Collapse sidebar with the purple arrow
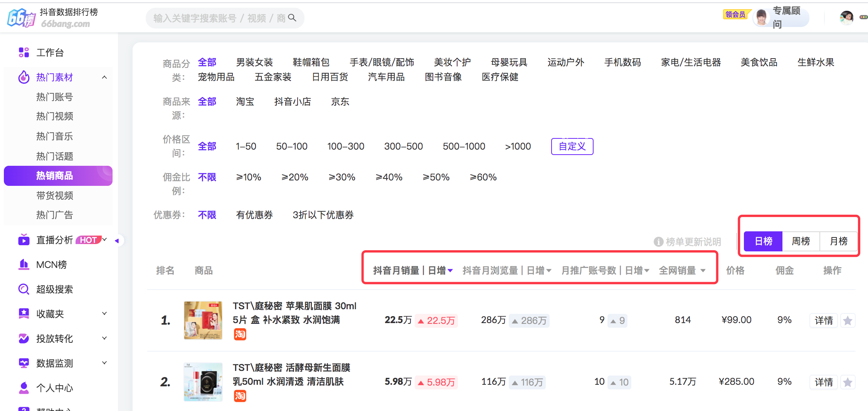The image size is (868, 411). point(117,241)
